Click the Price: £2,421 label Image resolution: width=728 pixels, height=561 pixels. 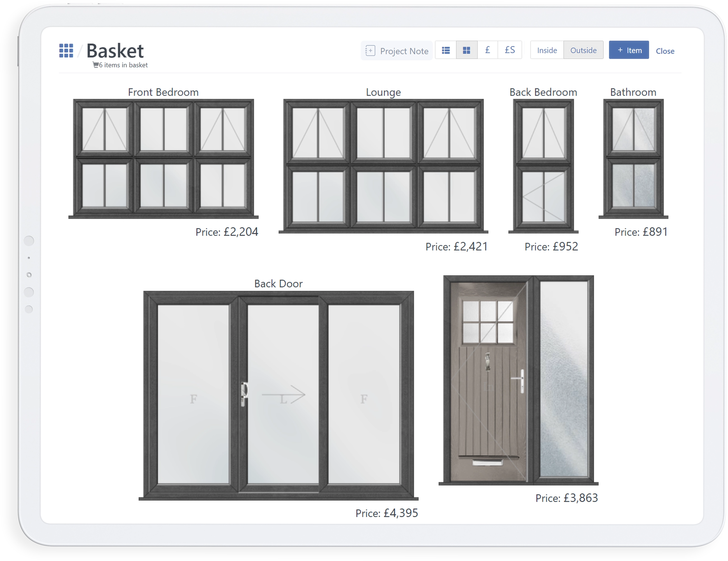point(457,247)
